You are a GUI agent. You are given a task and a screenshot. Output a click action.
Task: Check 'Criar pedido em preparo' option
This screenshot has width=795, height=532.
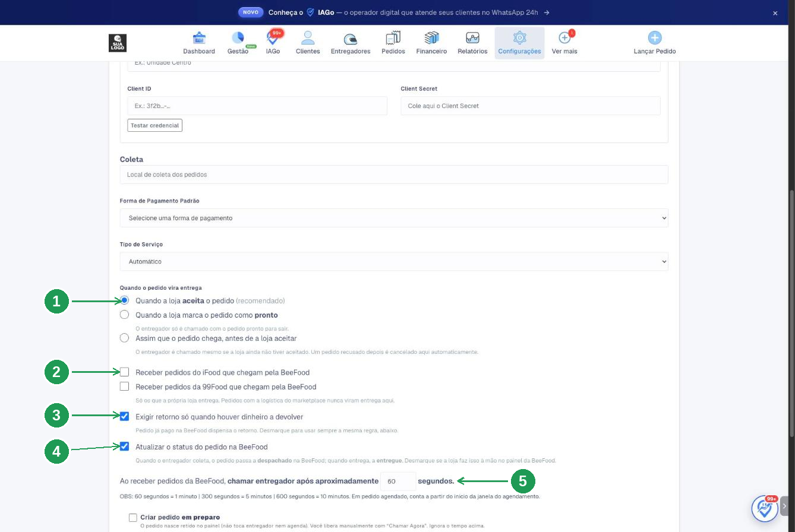[132, 517]
